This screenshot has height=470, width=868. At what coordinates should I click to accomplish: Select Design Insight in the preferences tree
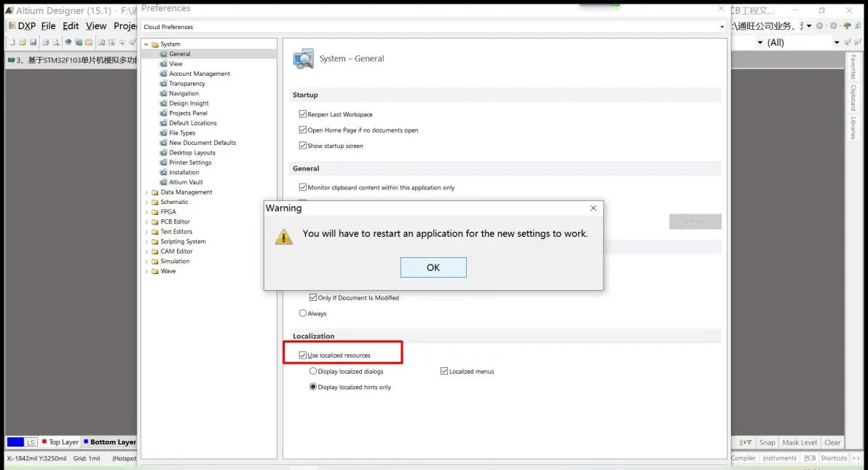pyautogui.click(x=189, y=103)
